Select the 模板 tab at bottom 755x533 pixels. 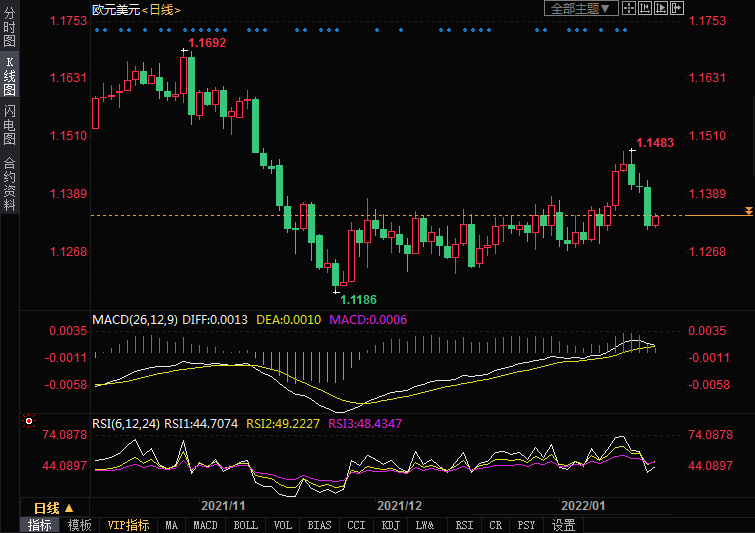pyautogui.click(x=79, y=525)
